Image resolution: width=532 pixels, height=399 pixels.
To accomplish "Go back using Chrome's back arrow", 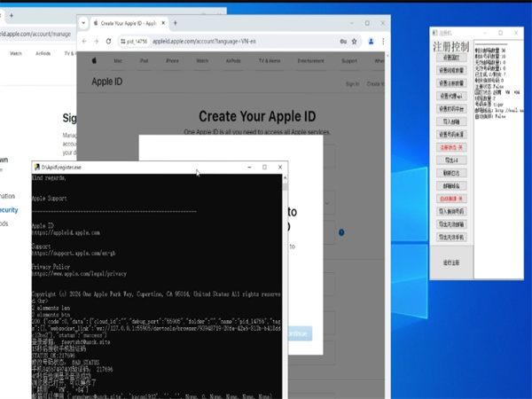I will click(x=85, y=41).
